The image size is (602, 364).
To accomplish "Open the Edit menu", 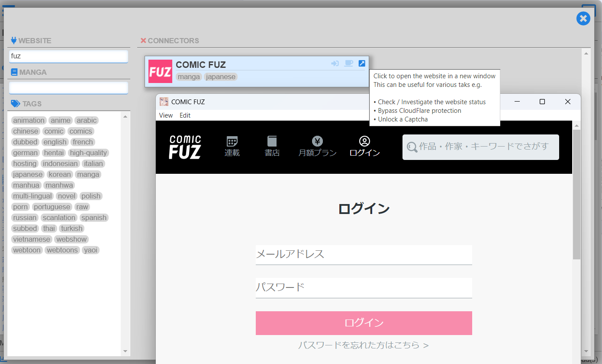I will 185,115.
